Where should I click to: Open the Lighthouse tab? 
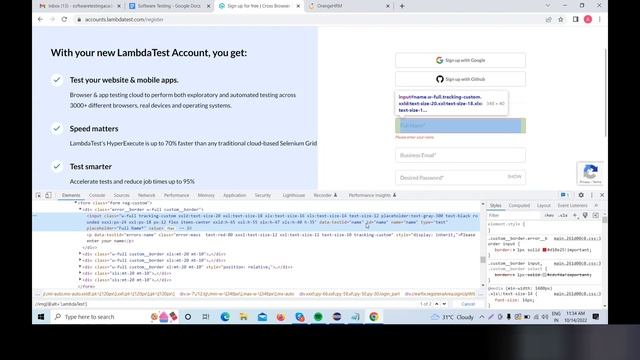tap(294, 195)
